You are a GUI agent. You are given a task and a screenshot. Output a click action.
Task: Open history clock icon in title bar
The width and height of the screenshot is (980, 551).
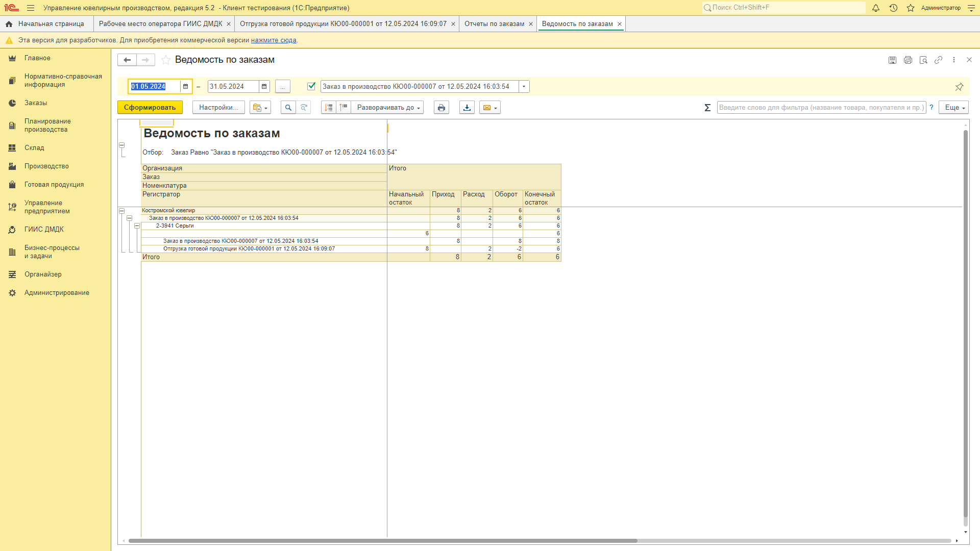coord(893,8)
